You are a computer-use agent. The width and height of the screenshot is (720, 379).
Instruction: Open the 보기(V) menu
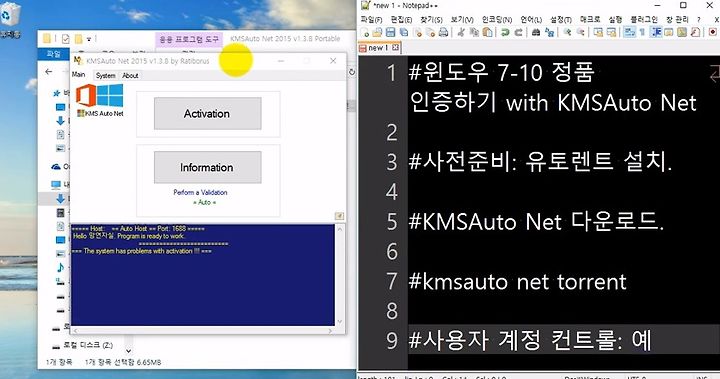tap(462, 19)
